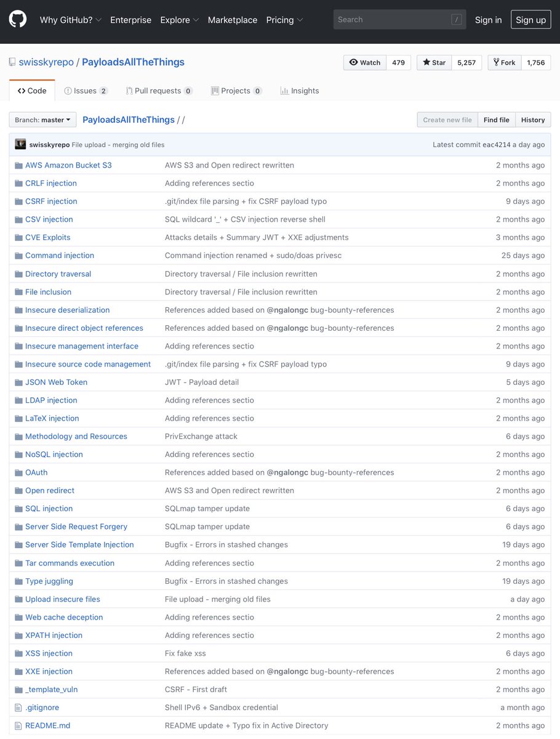Image resolution: width=560 pixels, height=739 pixels.
Task: Click the repository book icon by swisskyrepo
Action: (12, 62)
